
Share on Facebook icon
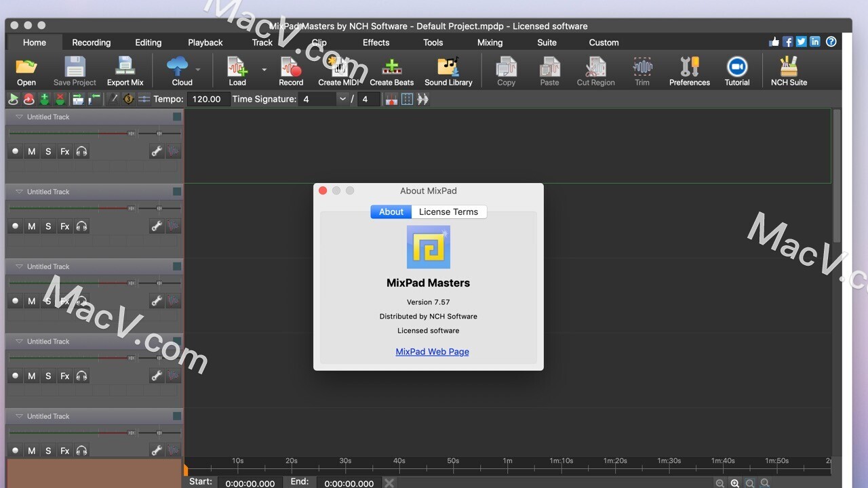click(x=788, y=41)
